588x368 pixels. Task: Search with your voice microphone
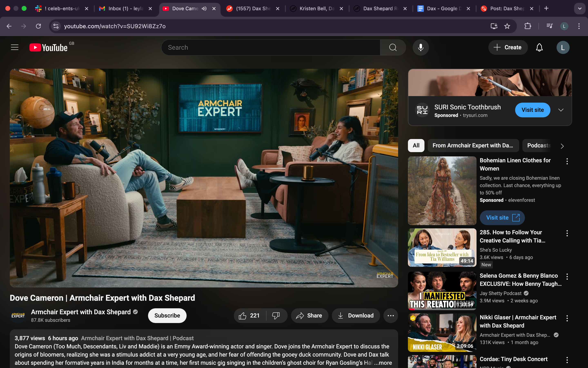[421, 47]
